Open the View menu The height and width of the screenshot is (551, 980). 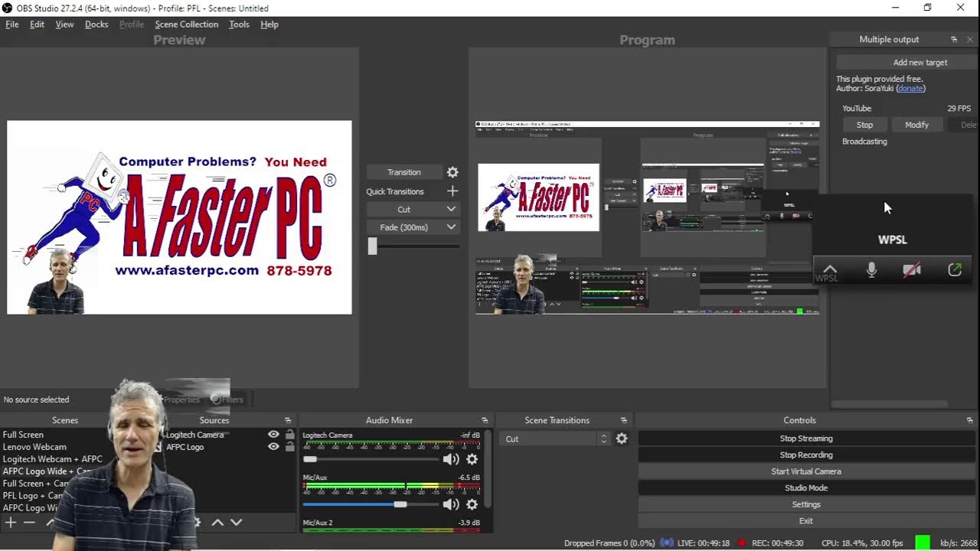tap(65, 24)
